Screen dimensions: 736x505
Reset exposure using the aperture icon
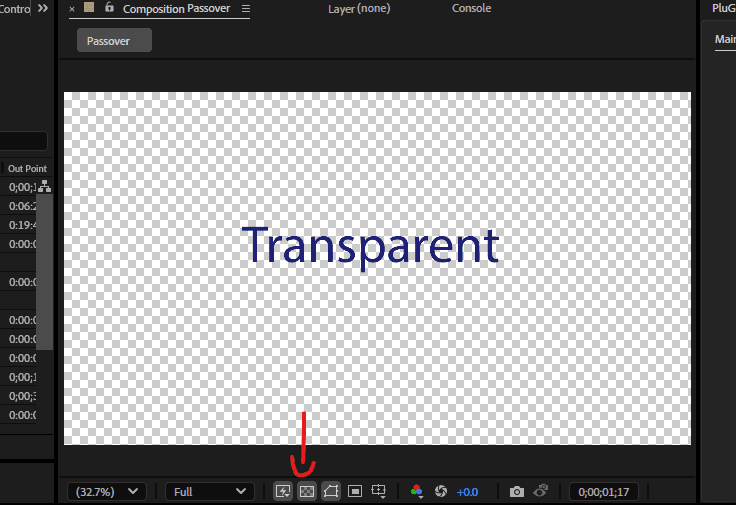click(441, 491)
